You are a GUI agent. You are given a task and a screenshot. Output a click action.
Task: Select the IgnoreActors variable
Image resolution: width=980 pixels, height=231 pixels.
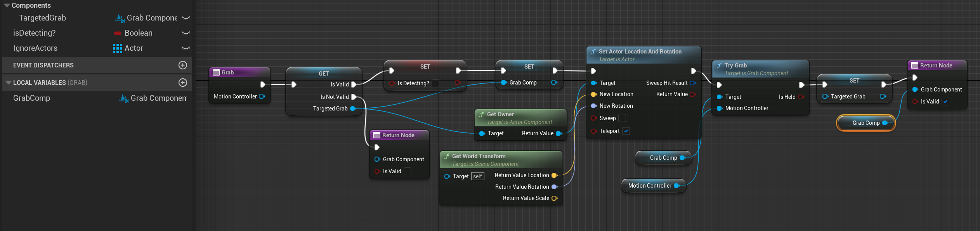tap(35, 48)
